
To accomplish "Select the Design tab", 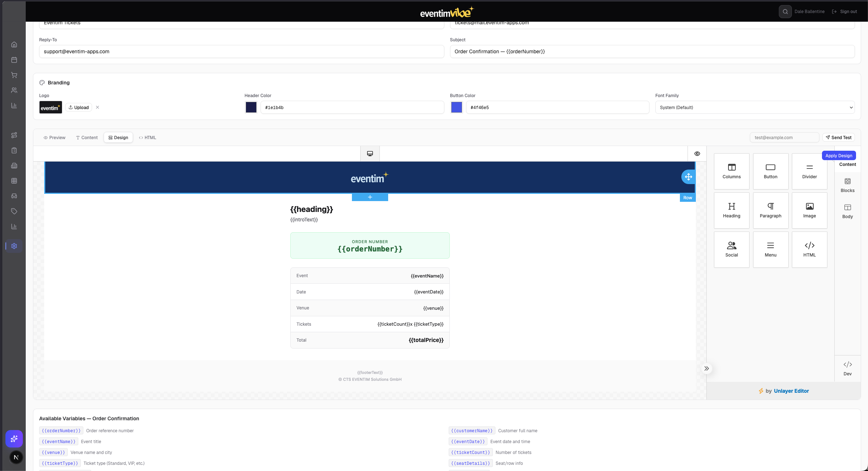I will [x=118, y=138].
